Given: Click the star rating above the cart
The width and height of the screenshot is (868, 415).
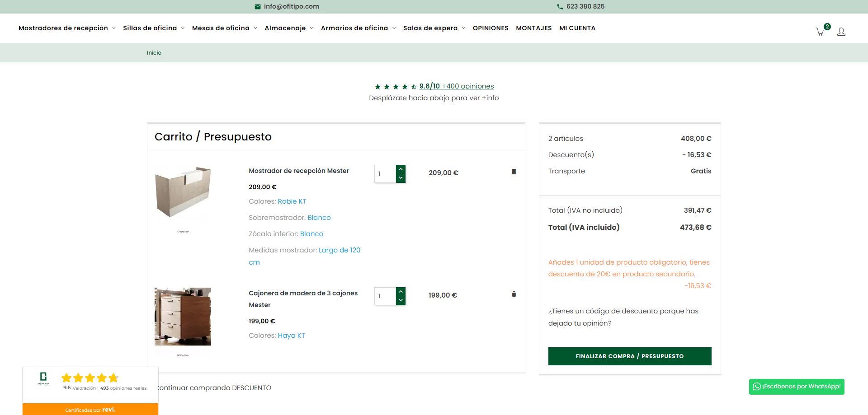Looking at the screenshot, I should point(396,87).
